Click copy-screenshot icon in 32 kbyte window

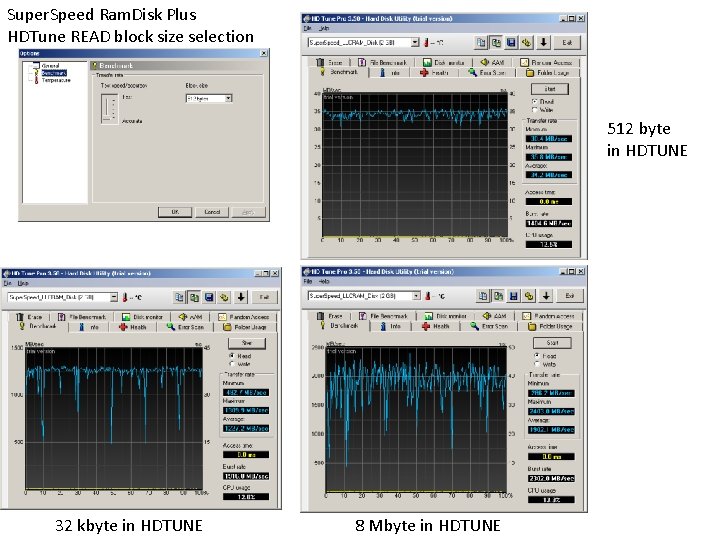tap(194, 297)
